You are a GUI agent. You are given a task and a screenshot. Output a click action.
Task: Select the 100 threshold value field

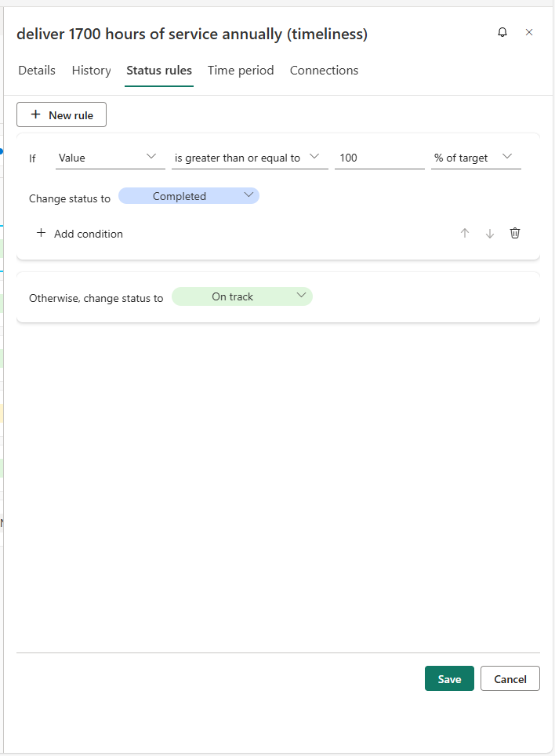tap(379, 157)
